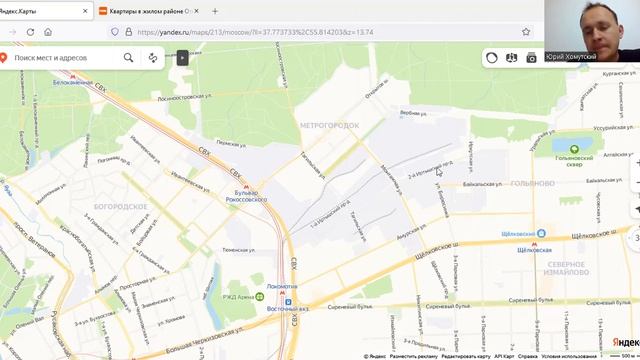
Task: Click the ГОЛЬЯНОВО district label
Action: [533, 184]
